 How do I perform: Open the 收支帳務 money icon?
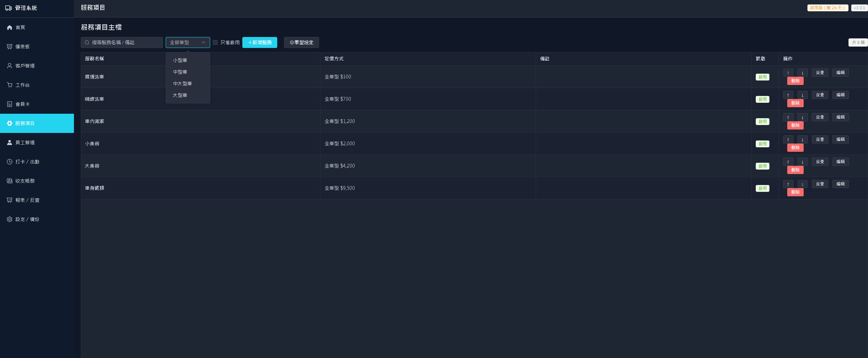point(10,181)
